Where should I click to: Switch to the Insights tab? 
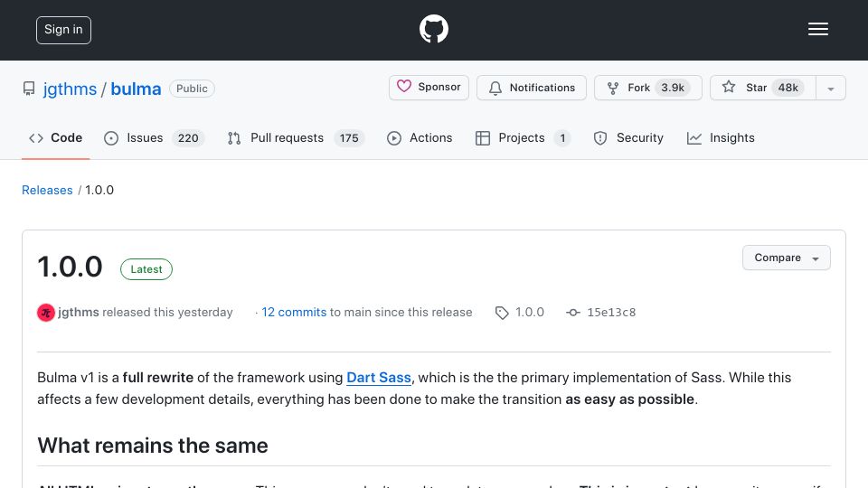coord(721,137)
